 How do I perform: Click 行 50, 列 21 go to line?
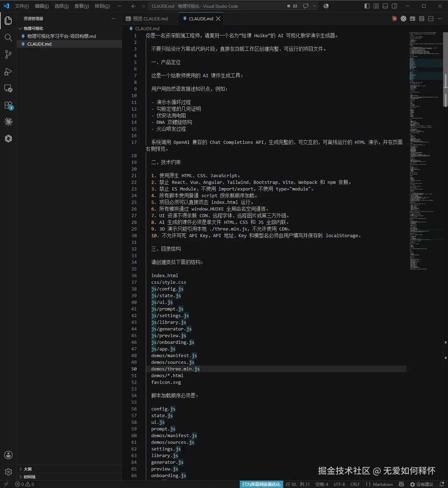point(298,484)
